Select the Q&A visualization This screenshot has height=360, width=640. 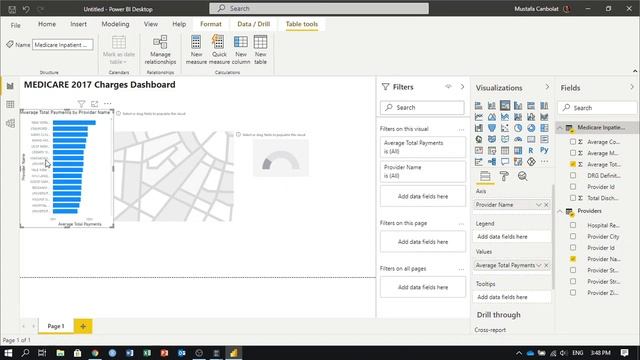(x=505, y=162)
